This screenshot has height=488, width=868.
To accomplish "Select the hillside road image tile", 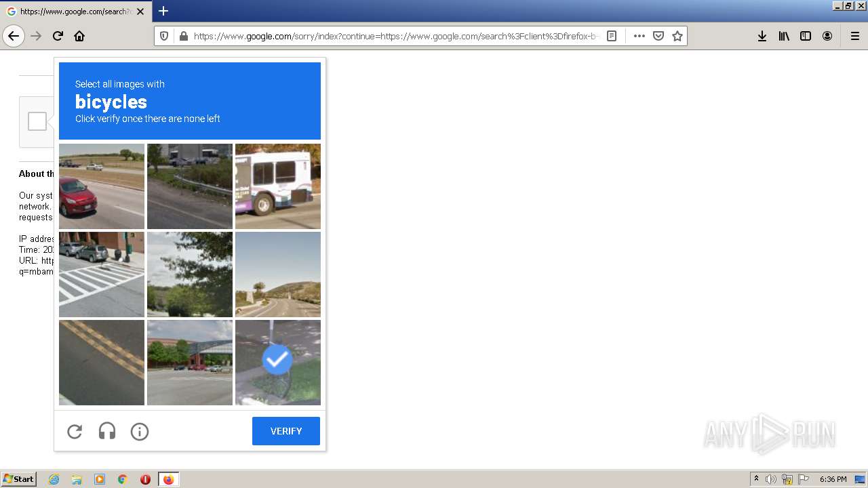I will click(x=278, y=274).
